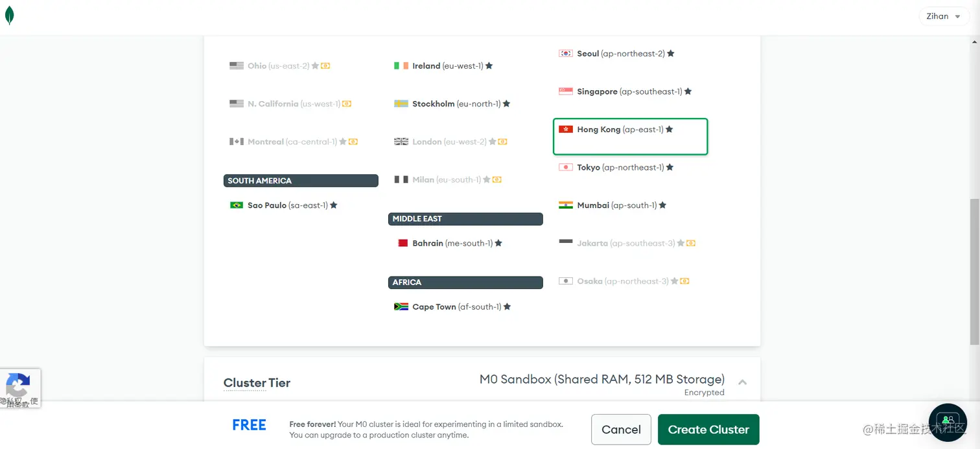The width and height of the screenshot is (980, 449).
Task: Click the MIDDLE EAST section header
Action: pyautogui.click(x=465, y=219)
